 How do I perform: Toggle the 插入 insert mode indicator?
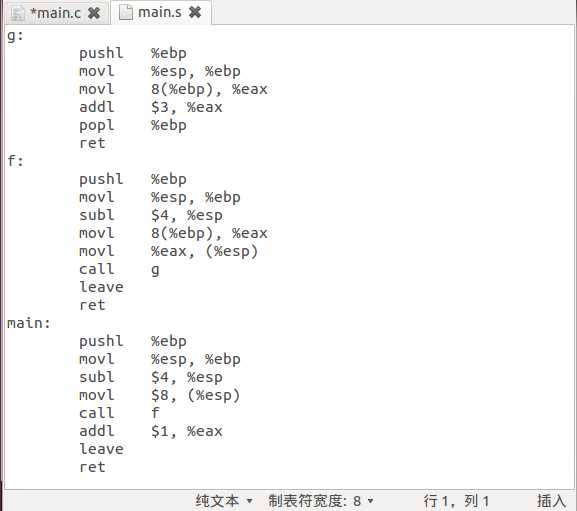click(551, 501)
